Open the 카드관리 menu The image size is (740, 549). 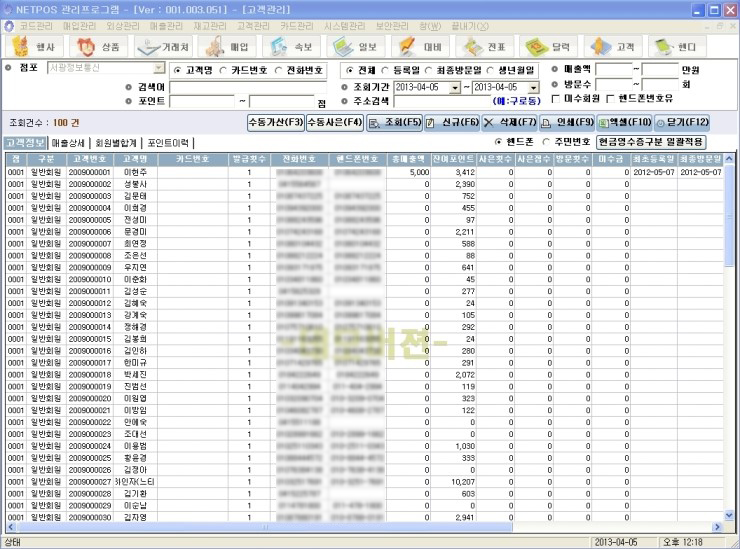[296, 26]
